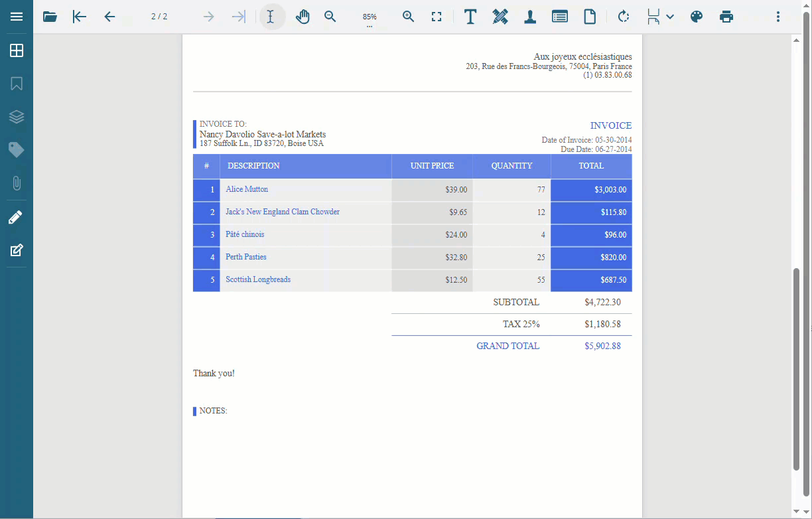Open the form fields tool
The height and width of the screenshot is (519, 812).
[x=560, y=17]
